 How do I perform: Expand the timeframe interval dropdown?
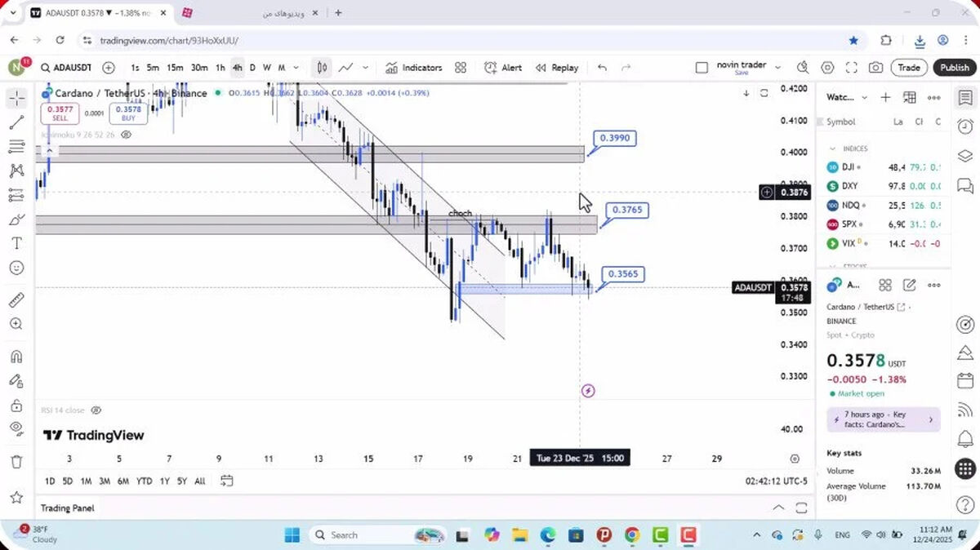[296, 68]
